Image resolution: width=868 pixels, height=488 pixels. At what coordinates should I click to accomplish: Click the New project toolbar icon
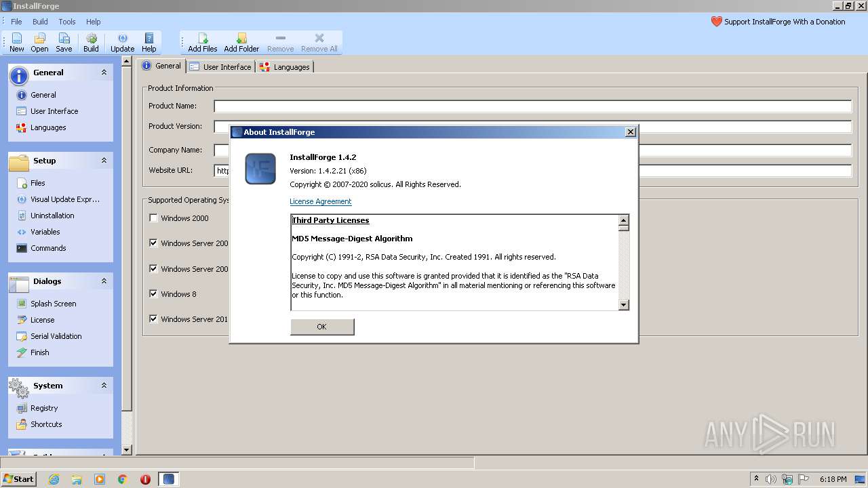click(x=17, y=42)
